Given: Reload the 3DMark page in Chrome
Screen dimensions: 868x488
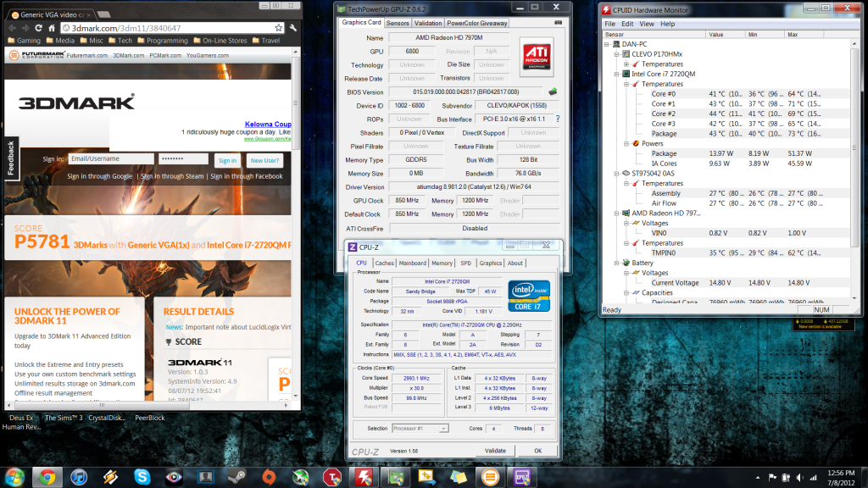Looking at the screenshot, I should (38, 28).
